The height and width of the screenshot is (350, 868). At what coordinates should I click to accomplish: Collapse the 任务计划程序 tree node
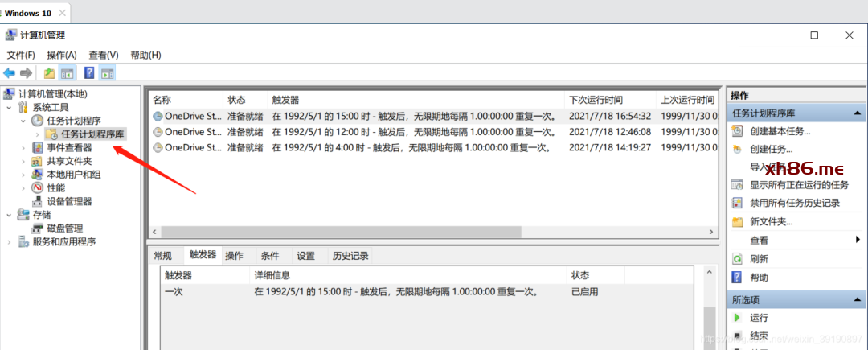coord(23,121)
